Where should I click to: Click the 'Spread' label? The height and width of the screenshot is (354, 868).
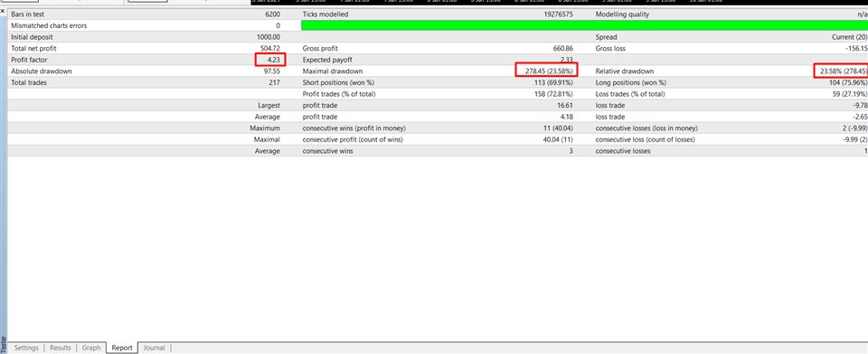click(x=606, y=37)
